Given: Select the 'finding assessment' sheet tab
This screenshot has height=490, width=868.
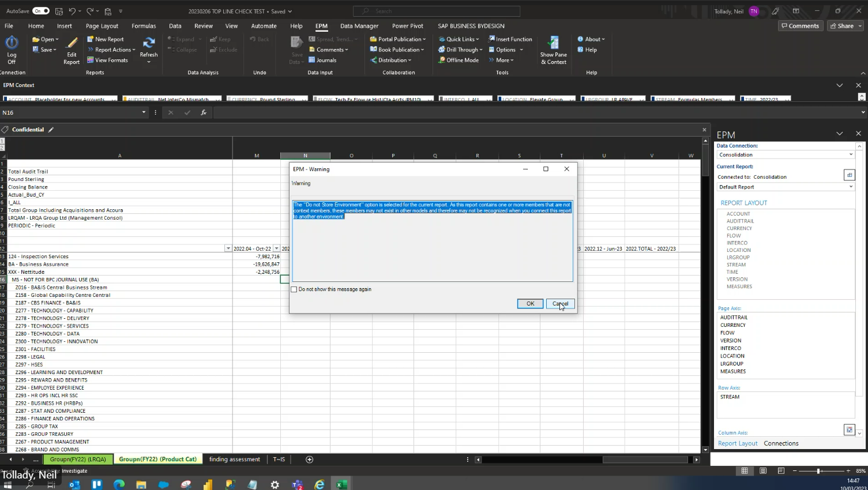Looking at the screenshot, I should (234, 459).
